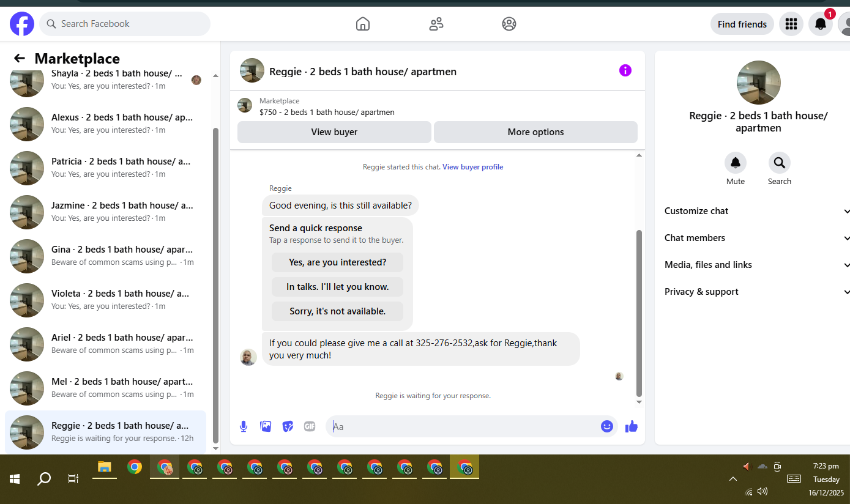The height and width of the screenshot is (504, 850).
Task: Click the message containing 325-276-2532
Action: [x=420, y=349]
